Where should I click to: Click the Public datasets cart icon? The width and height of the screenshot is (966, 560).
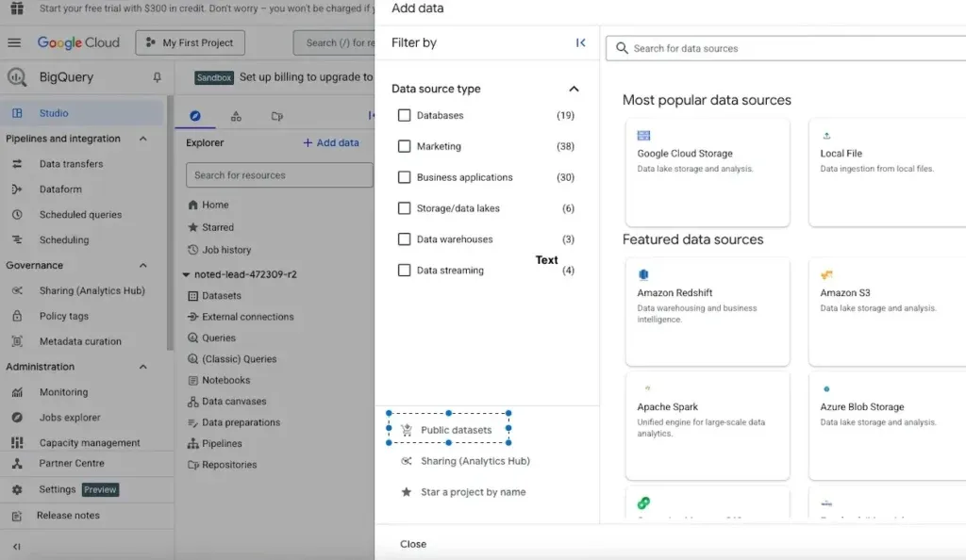pos(407,430)
